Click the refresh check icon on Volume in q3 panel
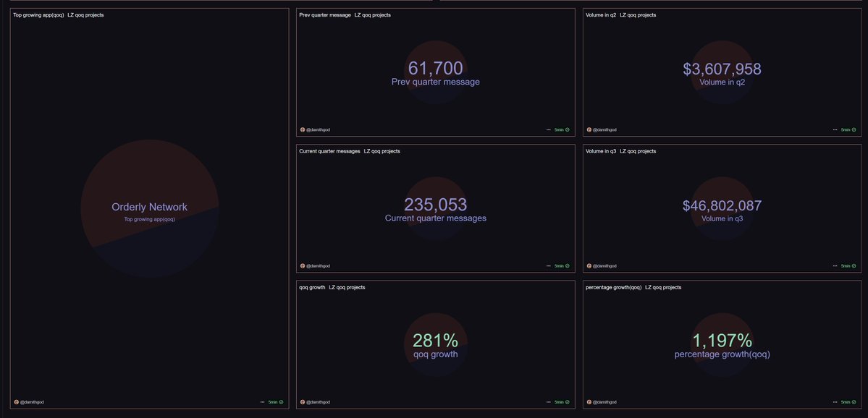The image size is (868, 418). (x=854, y=266)
